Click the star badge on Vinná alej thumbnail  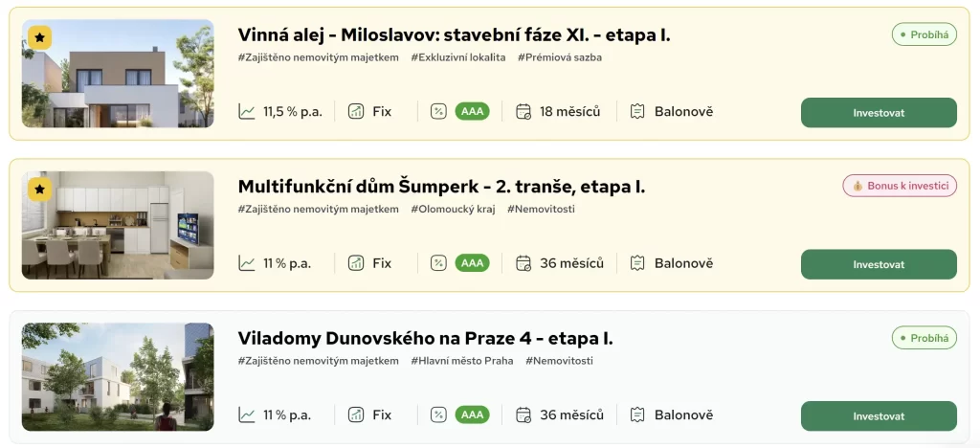[40, 37]
